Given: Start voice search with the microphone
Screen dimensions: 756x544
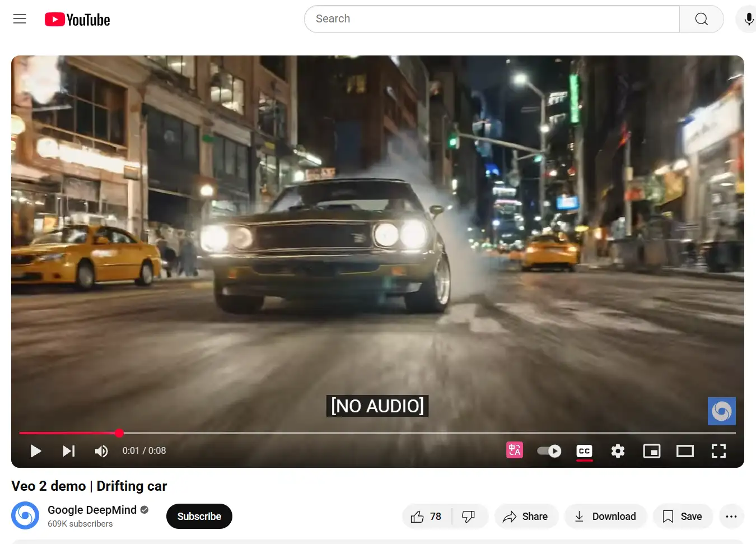Looking at the screenshot, I should (748, 19).
